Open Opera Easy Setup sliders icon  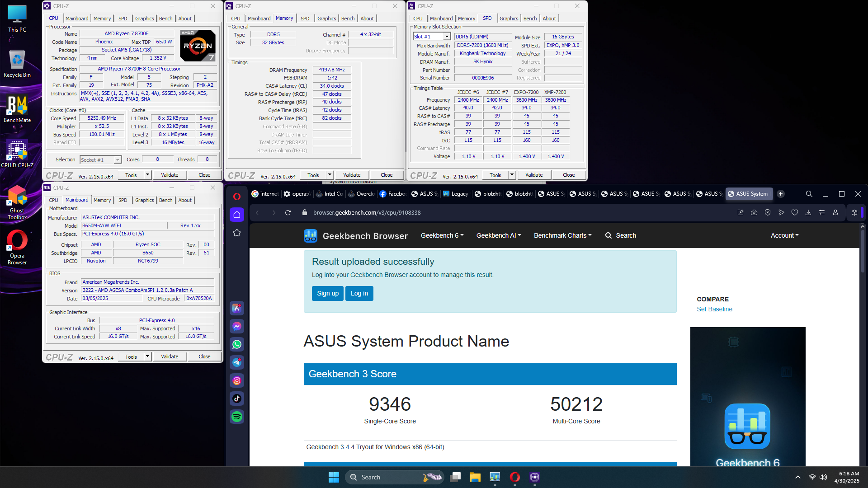point(822,212)
